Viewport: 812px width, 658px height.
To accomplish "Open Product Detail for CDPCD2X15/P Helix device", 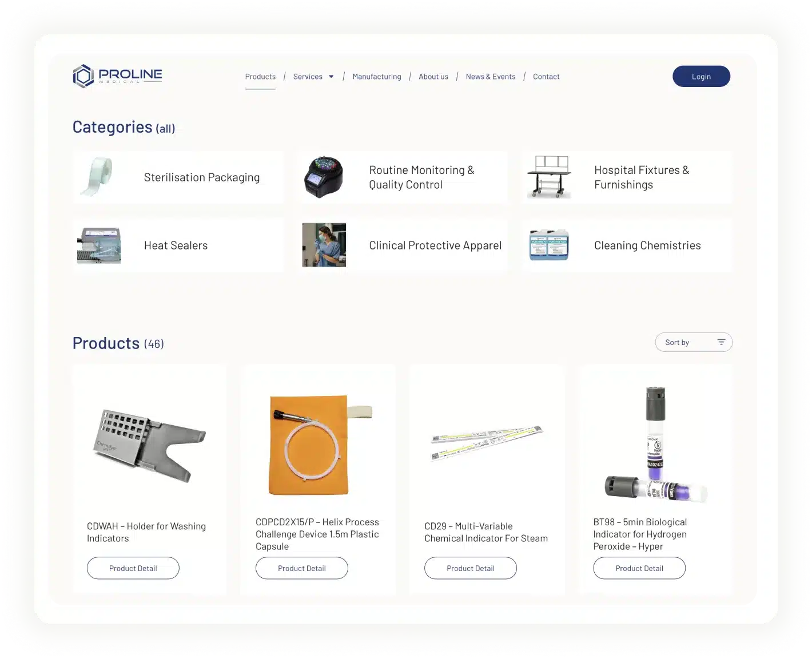I will point(302,568).
